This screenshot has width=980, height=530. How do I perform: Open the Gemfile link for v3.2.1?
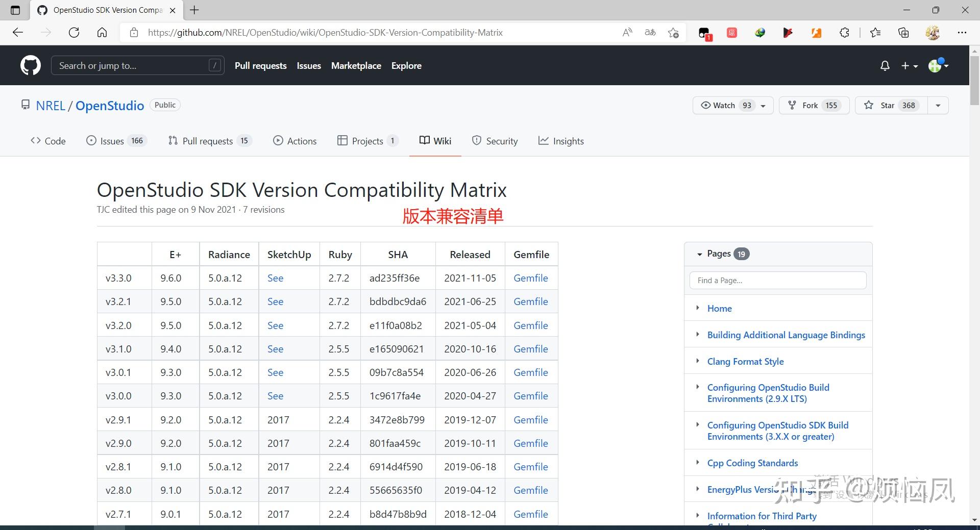coord(531,301)
